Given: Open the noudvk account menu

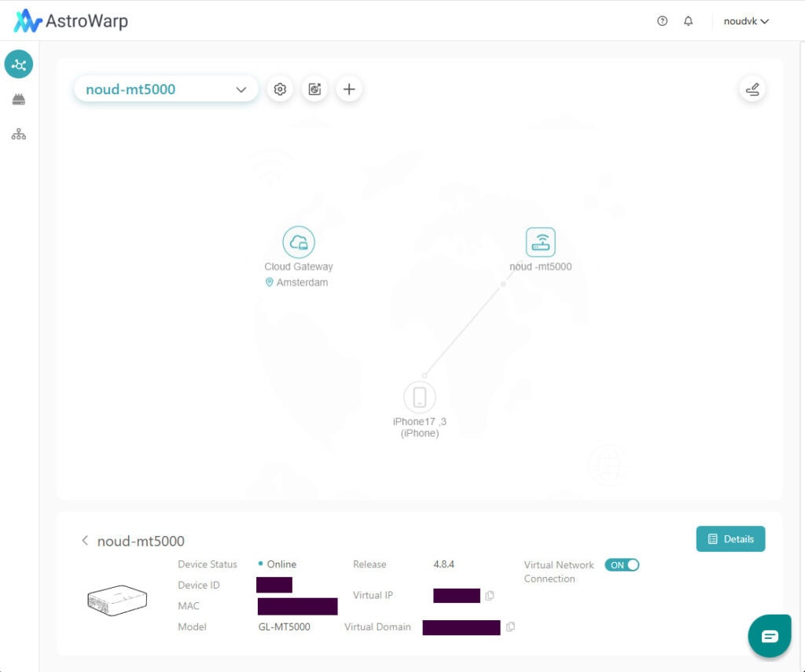Looking at the screenshot, I should (x=745, y=21).
